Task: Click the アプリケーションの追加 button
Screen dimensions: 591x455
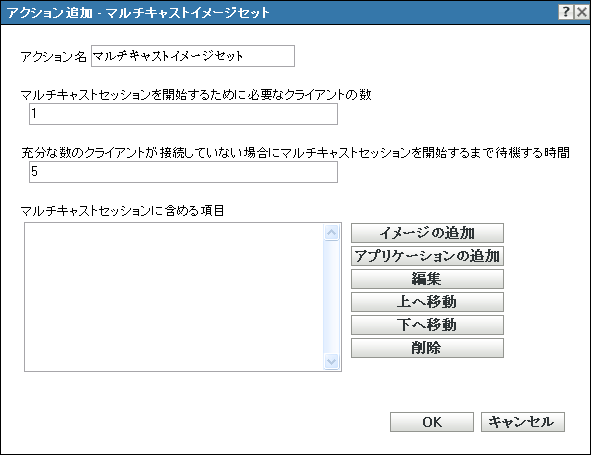Action: 427,256
